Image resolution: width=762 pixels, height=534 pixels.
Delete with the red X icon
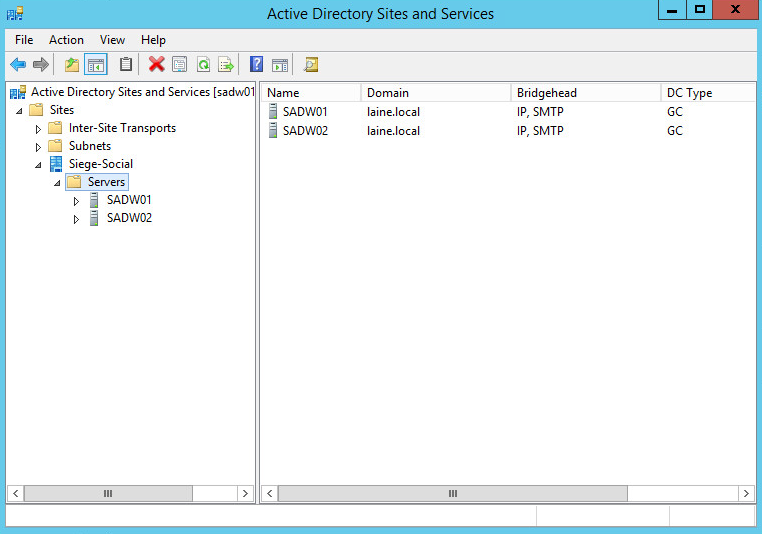tap(156, 64)
